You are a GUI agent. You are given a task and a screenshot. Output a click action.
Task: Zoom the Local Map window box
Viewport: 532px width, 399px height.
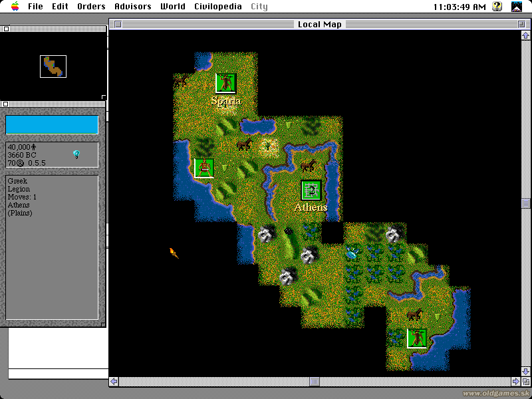pos(521,24)
